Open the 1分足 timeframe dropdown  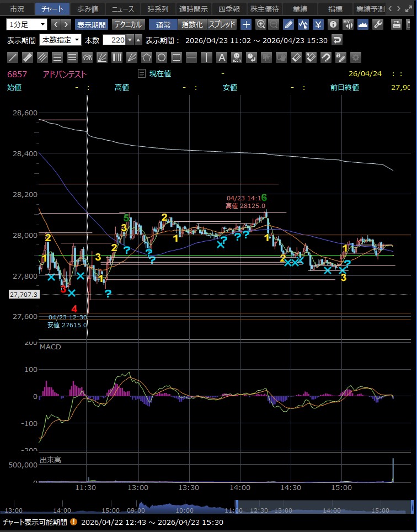(x=26, y=24)
